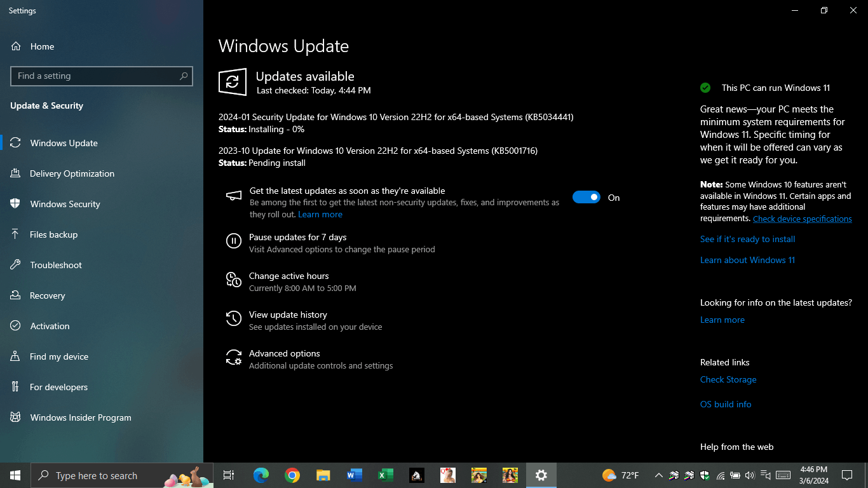
Task: Open the volume speaker tray icon
Action: click(750, 475)
